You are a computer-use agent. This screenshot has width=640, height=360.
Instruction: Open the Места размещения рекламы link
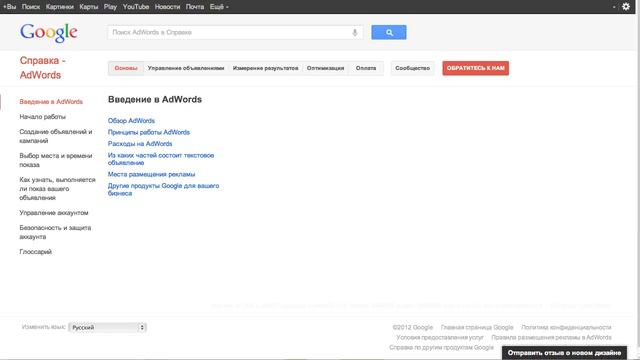coord(151,174)
